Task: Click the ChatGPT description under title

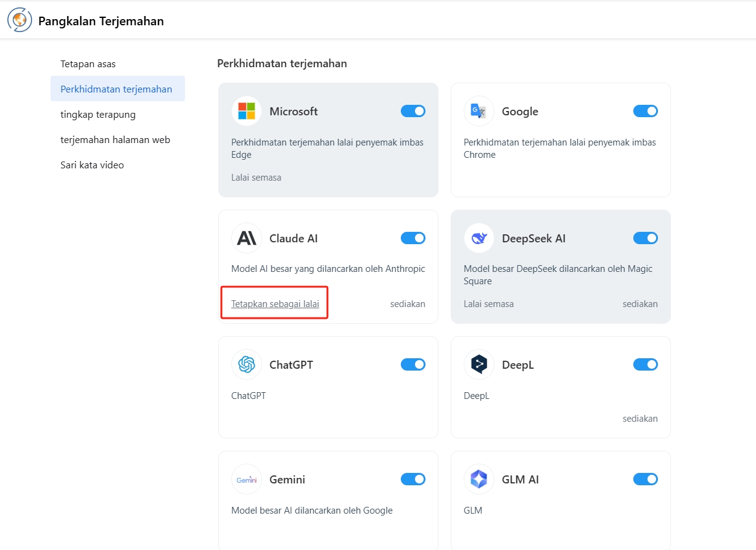Action: click(249, 396)
